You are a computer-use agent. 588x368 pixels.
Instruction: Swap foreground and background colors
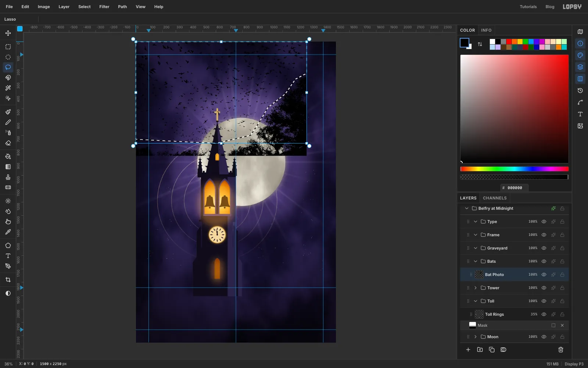tap(480, 44)
